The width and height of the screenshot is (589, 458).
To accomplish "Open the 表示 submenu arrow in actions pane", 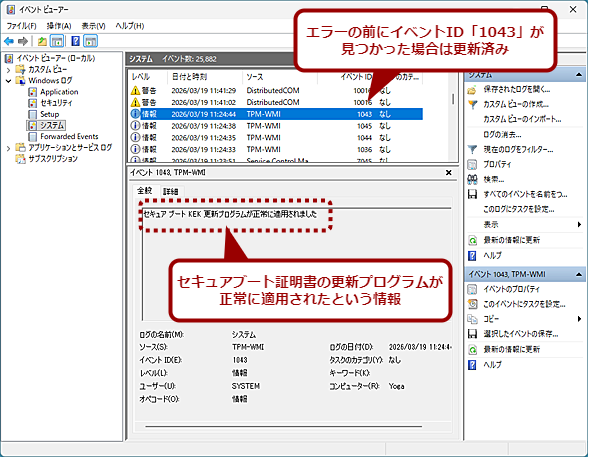I will tap(579, 225).
